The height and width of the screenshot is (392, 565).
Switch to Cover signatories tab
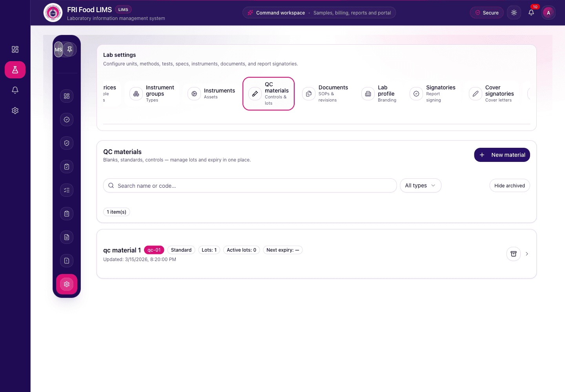click(492, 94)
